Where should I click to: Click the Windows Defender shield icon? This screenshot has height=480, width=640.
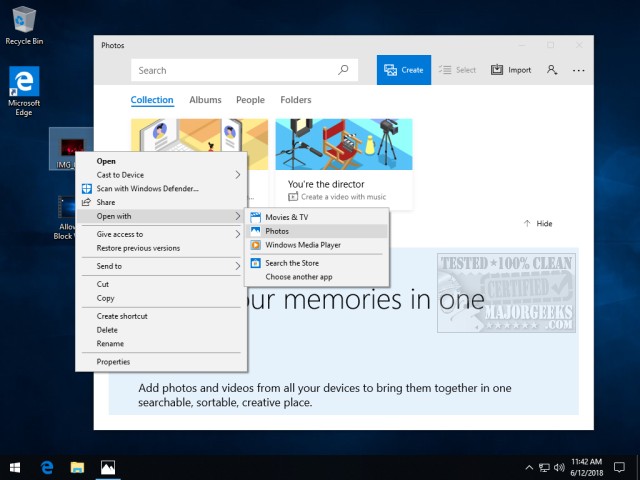87,189
